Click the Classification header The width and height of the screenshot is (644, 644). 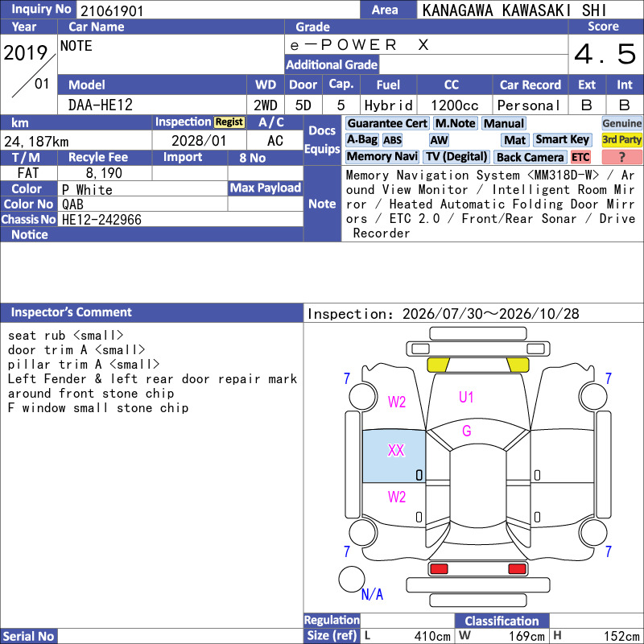[502, 621]
